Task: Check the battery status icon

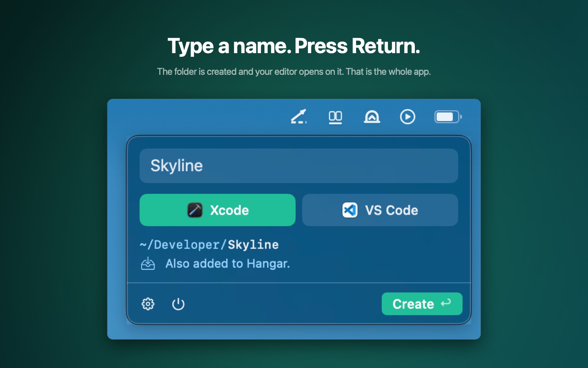Action: click(448, 117)
